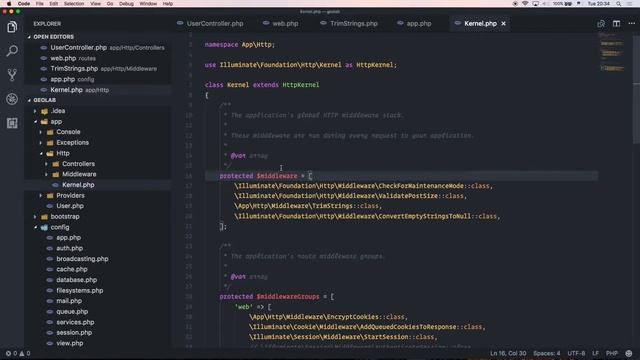Open view.php under config

69,343
